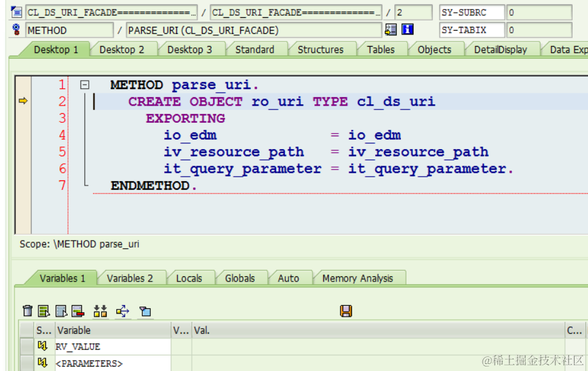The image size is (588, 371).
Task: Click line number 5 in the gutter
Action: (x=62, y=152)
